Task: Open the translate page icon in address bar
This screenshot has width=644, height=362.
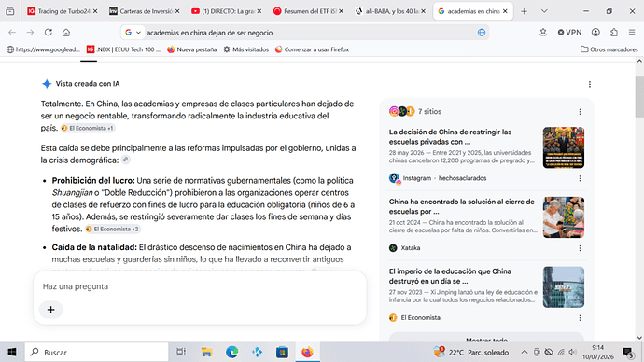Action: pyautogui.click(x=482, y=33)
